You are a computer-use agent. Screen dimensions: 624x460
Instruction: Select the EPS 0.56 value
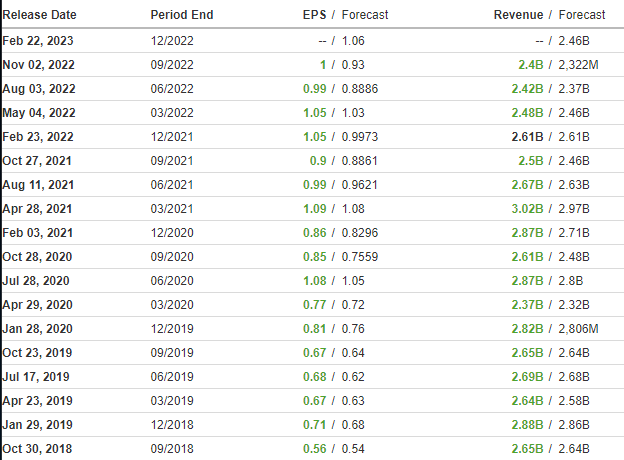[x=315, y=448]
